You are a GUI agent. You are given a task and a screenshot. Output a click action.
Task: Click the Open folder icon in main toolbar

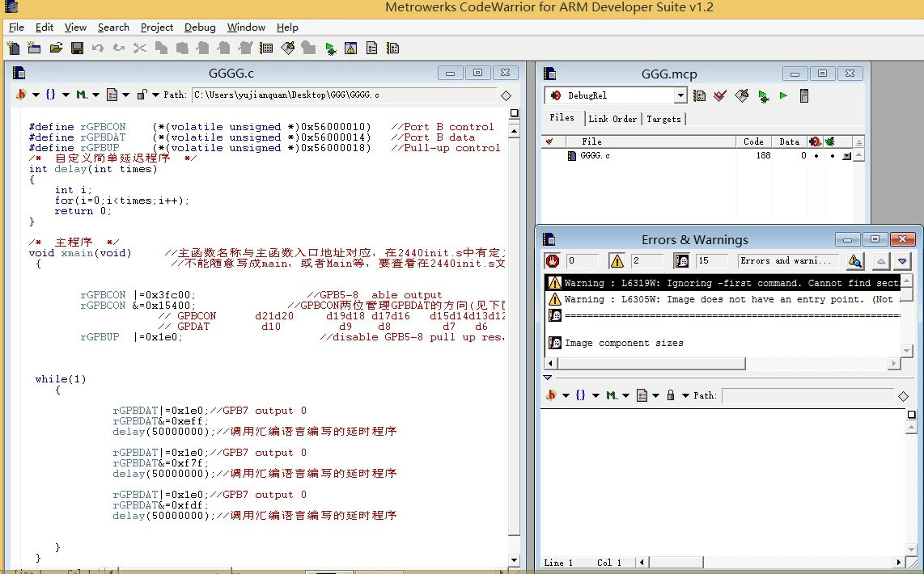(56, 49)
